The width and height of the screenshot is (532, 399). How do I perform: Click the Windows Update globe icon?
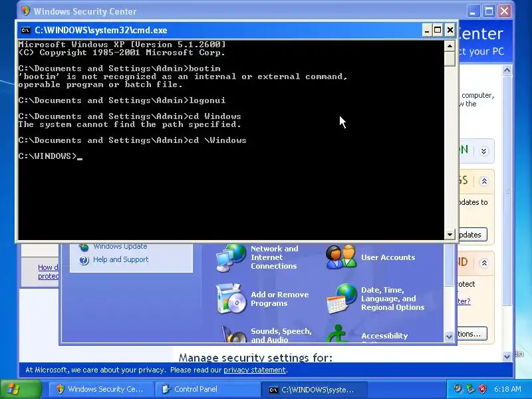click(x=84, y=247)
